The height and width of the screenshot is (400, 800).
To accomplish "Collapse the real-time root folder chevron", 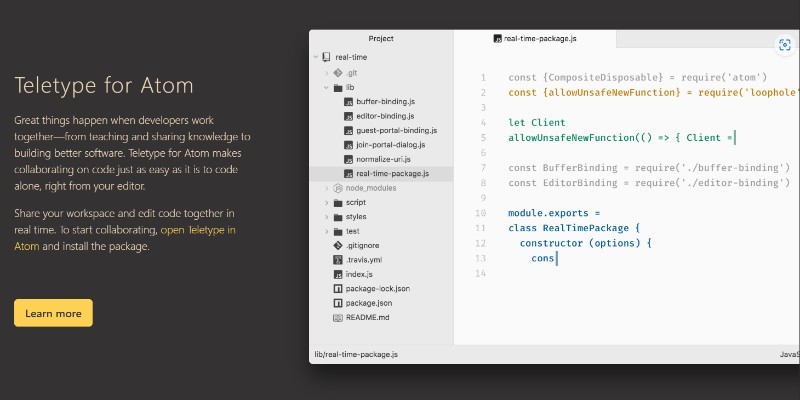I will tap(316, 57).
